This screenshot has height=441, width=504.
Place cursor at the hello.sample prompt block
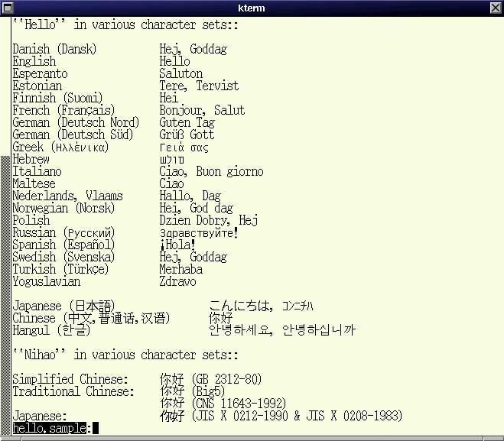(x=95, y=428)
